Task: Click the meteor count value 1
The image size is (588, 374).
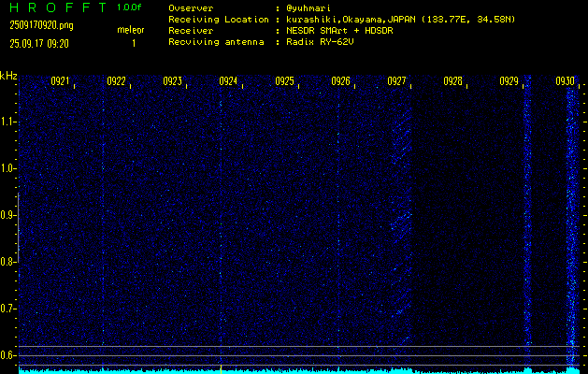Action: click(x=134, y=44)
